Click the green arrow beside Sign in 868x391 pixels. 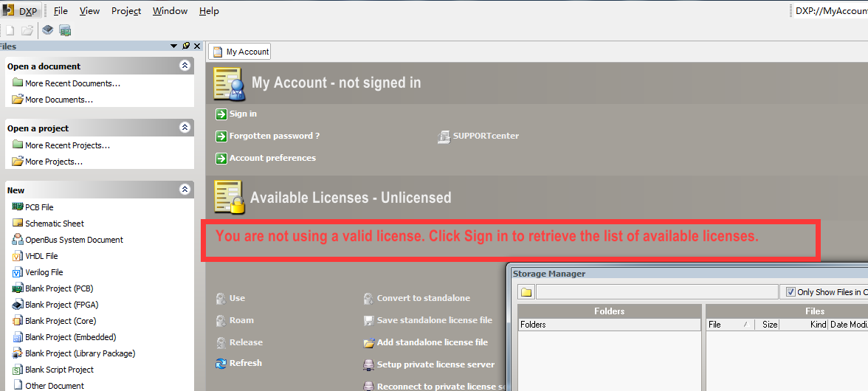coord(221,114)
